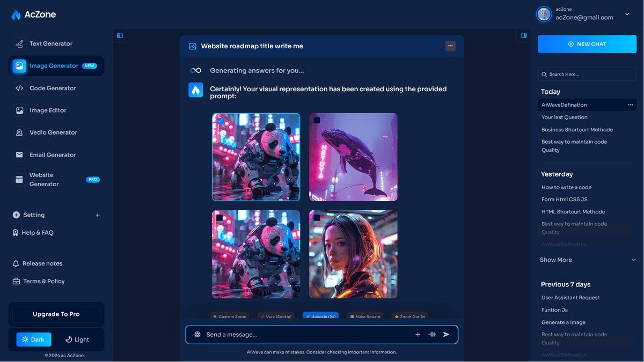This screenshot has width=644, height=362.
Task: Click the user profile avatar
Action: 544,14
